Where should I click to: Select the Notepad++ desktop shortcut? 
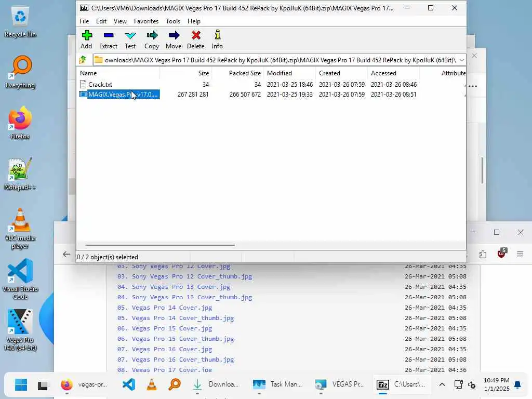coord(20,174)
